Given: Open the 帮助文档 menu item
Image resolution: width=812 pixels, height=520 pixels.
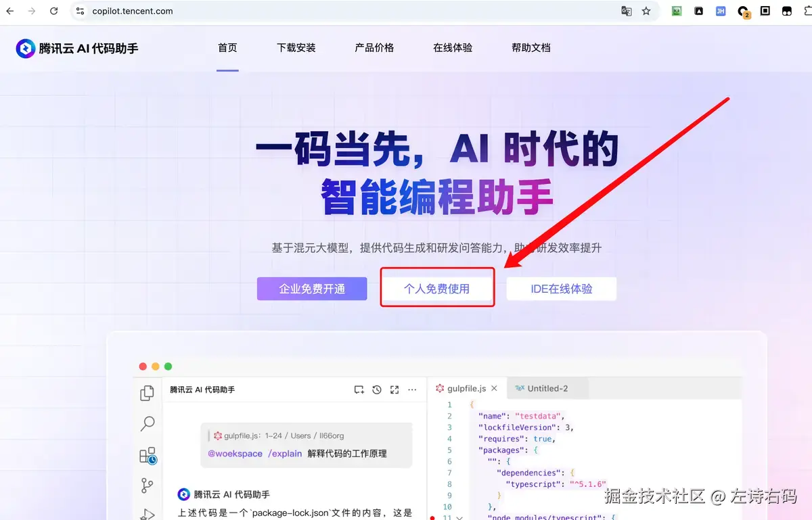Looking at the screenshot, I should tap(531, 48).
